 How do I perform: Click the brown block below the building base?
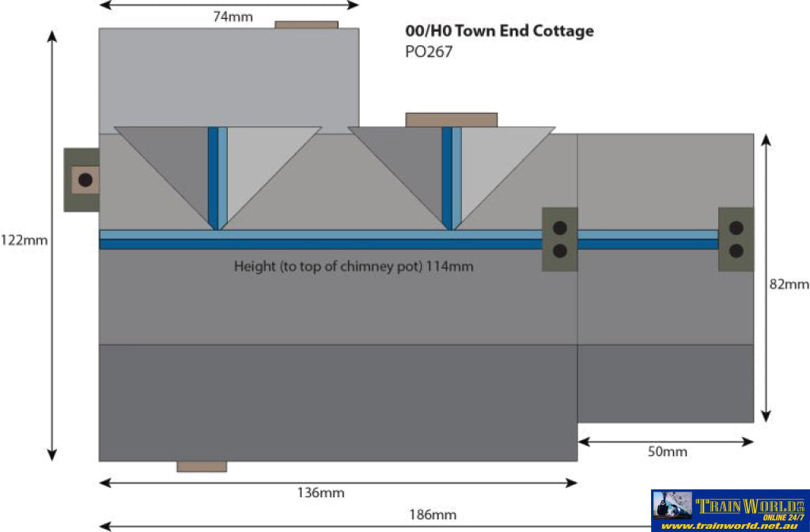point(202,466)
